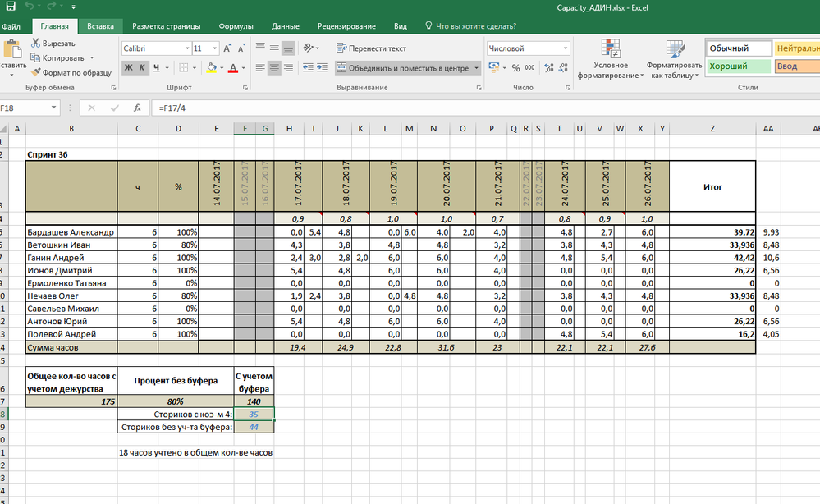Click Перенести текст wrap button
The image size is (820, 504).
pyautogui.click(x=371, y=48)
